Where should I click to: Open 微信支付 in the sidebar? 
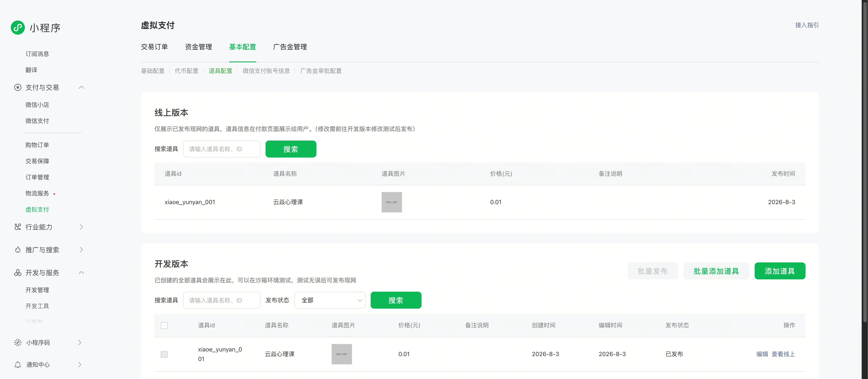tap(37, 121)
